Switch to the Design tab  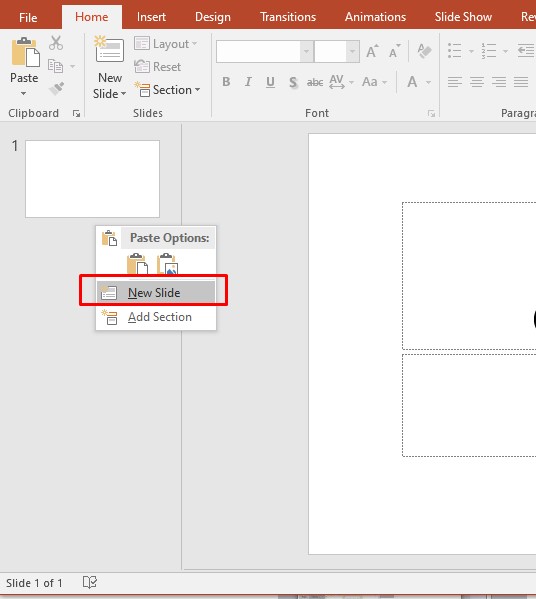[x=213, y=17]
